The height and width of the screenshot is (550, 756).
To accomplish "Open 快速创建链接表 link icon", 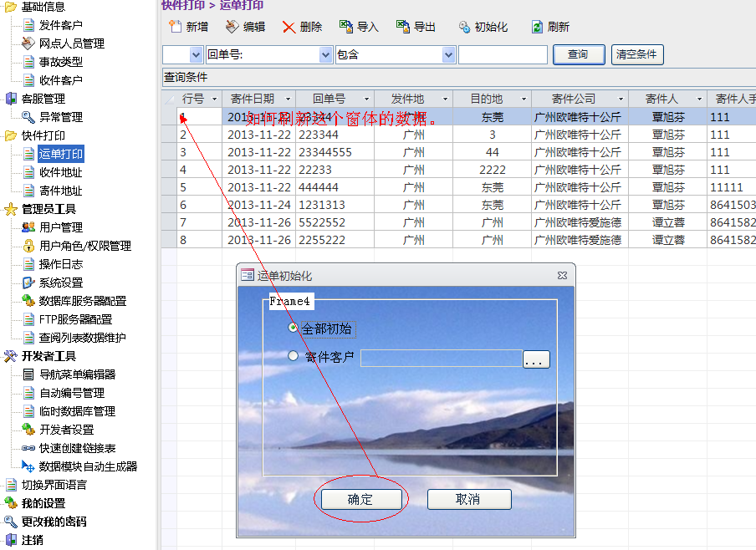I will coord(28,448).
